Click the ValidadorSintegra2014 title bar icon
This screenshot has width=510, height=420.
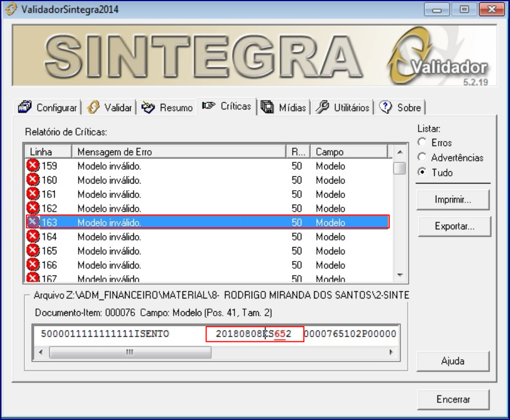click(11, 9)
